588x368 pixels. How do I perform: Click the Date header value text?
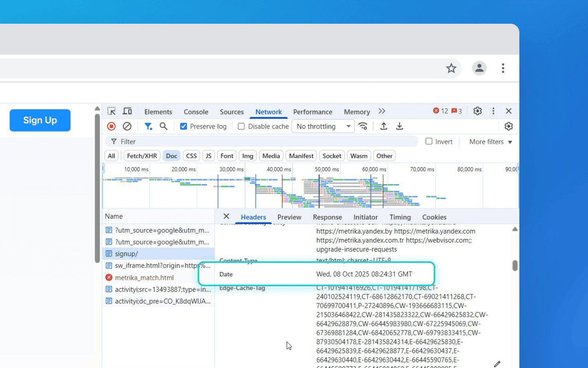(x=364, y=274)
